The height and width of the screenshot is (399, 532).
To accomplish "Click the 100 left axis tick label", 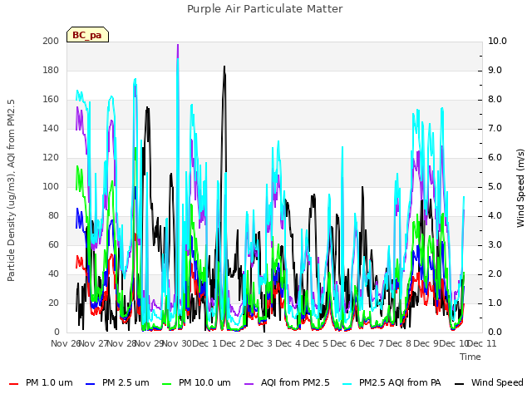I will click(51, 186).
